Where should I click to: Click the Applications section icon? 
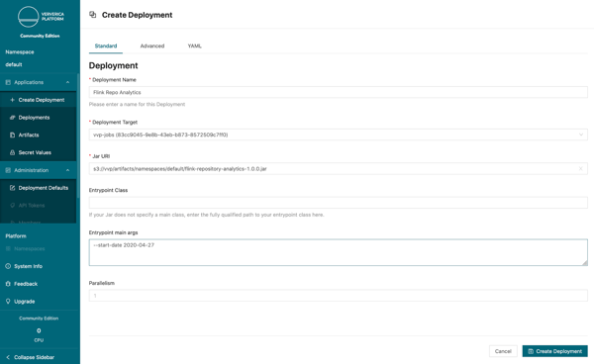8,82
